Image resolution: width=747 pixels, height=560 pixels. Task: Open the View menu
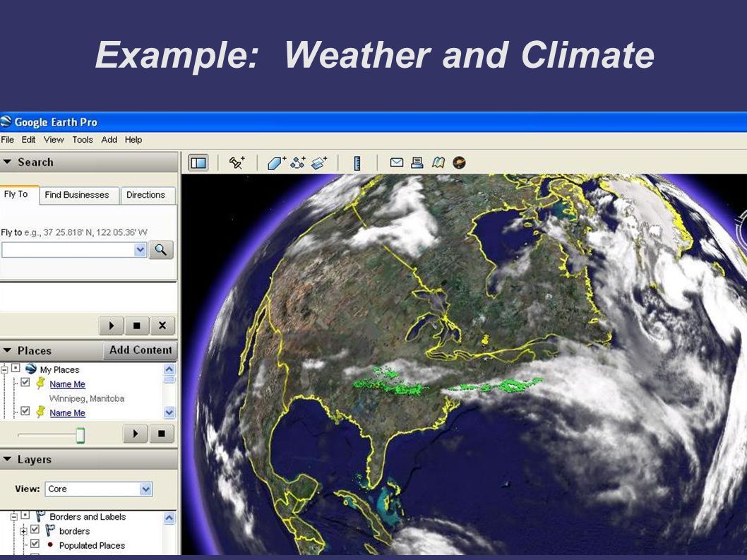(x=54, y=140)
